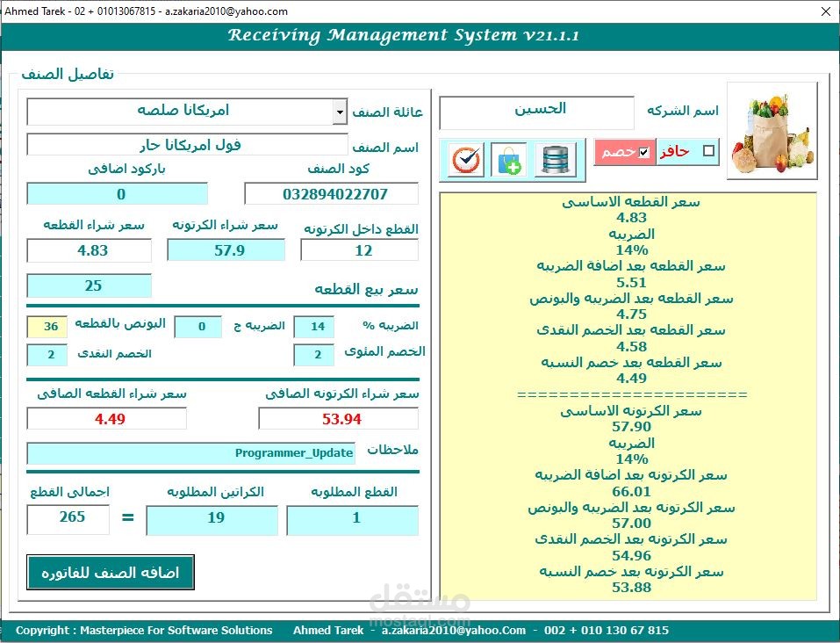Click the summary value 54.96
840x643 pixels.
tap(632, 555)
